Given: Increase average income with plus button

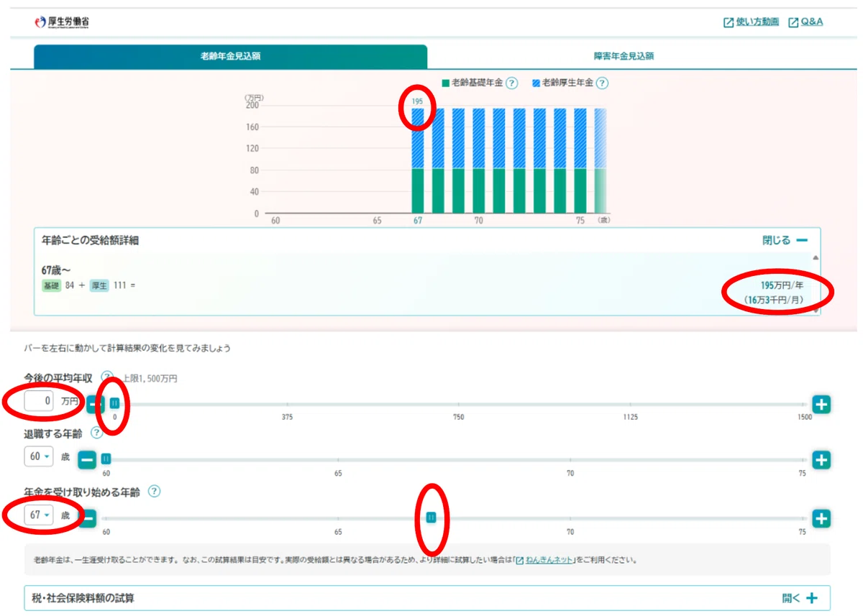Looking at the screenshot, I should pos(821,405).
